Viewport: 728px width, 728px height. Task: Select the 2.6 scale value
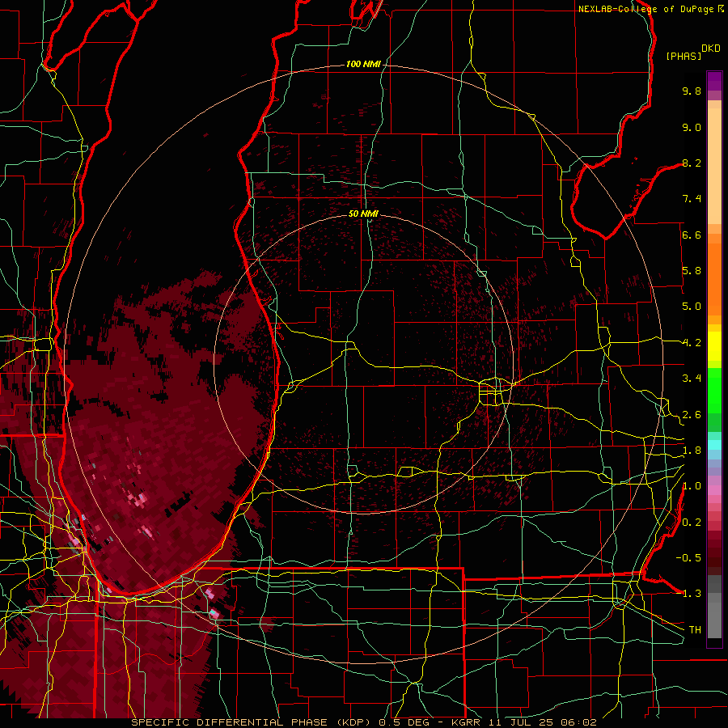coord(692,415)
